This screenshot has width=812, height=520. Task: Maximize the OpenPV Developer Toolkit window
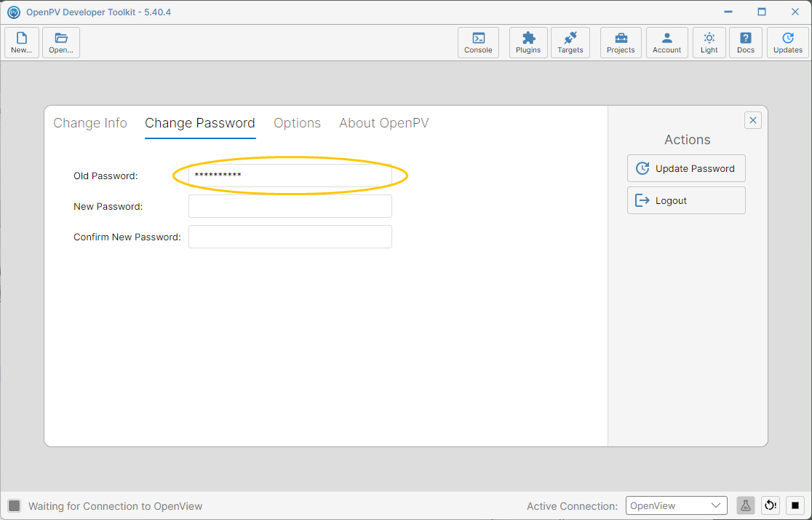point(762,12)
